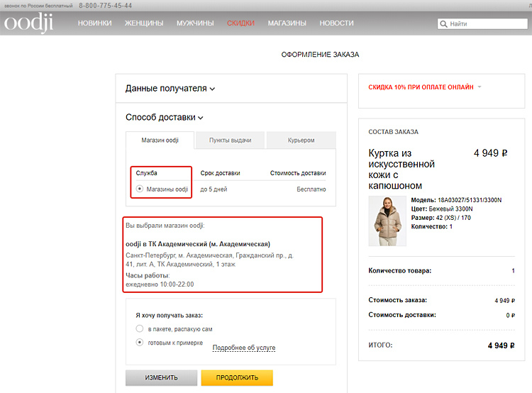Click the Размер 42 (XS) / 170 text
Image resolution: width=532 pixels, height=393 pixels.
click(440, 218)
